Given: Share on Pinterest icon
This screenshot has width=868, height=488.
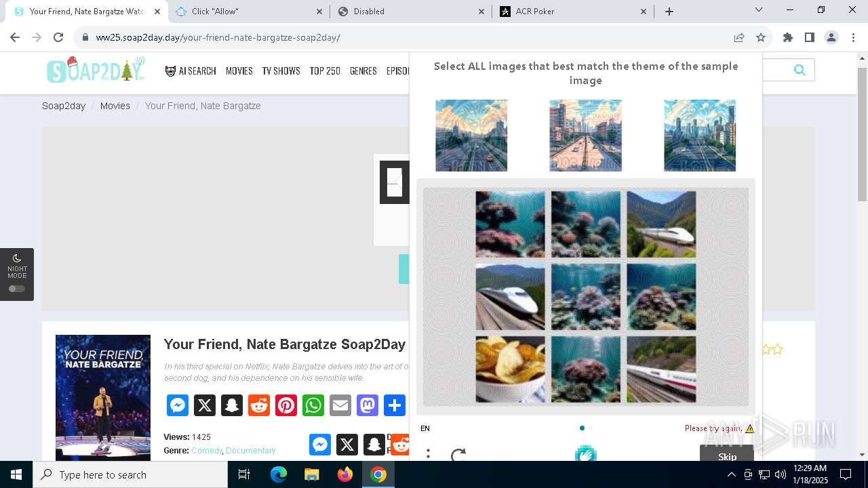Looking at the screenshot, I should click(x=286, y=405).
